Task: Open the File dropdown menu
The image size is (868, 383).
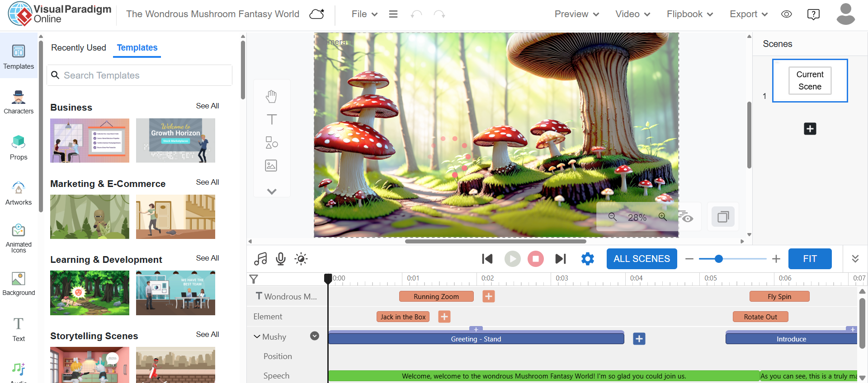Action: click(x=364, y=14)
